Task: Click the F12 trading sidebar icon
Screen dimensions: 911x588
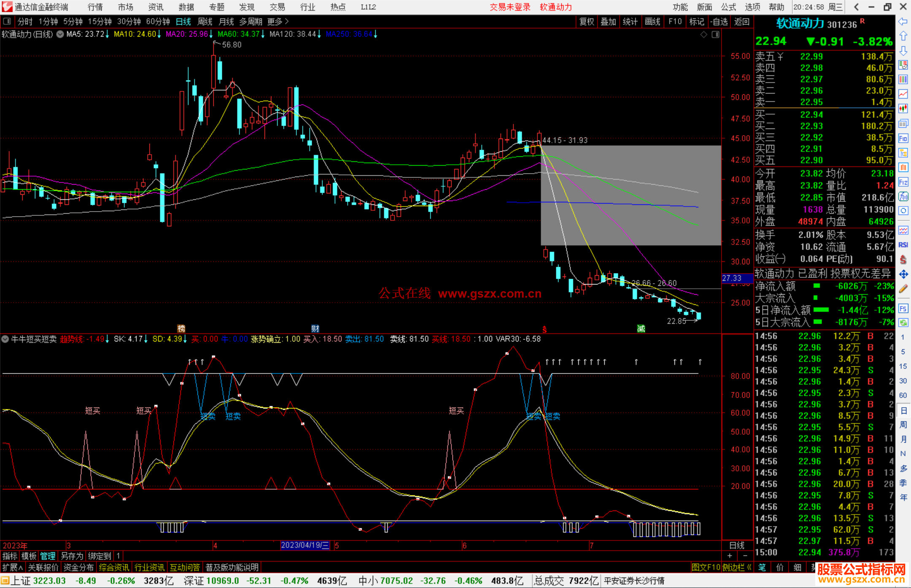Action: [x=903, y=182]
